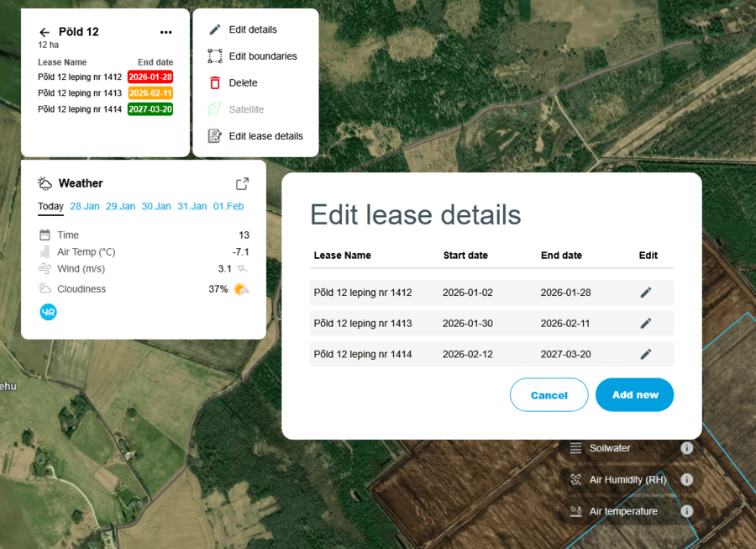
Task: Edit lease Põld 12 leping nr 1412 pencil
Action: pos(645,293)
